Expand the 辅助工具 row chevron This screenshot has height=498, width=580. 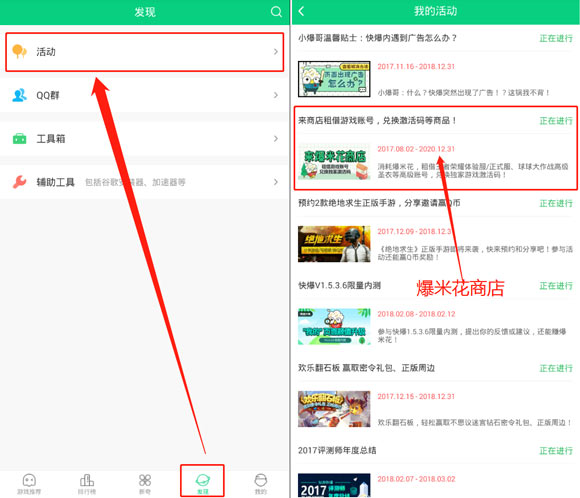click(276, 182)
